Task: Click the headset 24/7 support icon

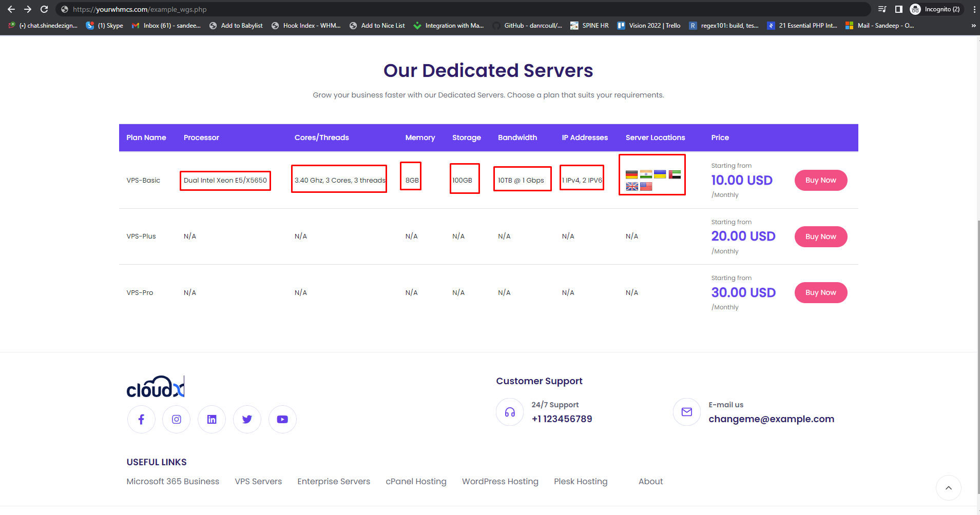Action: [510, 412]
